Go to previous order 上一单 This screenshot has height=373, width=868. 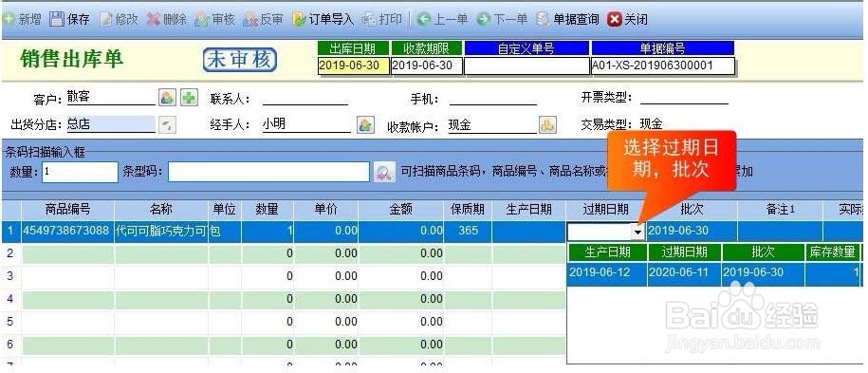442,19
